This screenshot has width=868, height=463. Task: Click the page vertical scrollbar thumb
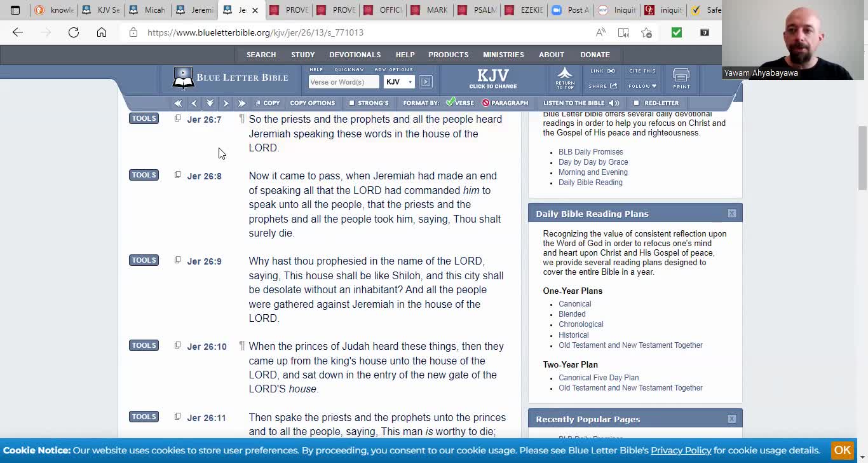coord(862,158)
